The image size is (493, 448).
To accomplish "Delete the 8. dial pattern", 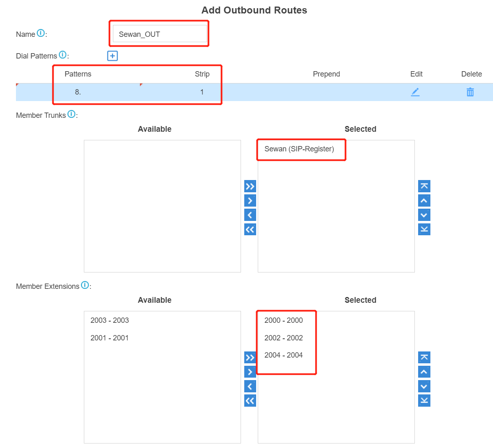I will pyautogui.click(x=470, y=92).
